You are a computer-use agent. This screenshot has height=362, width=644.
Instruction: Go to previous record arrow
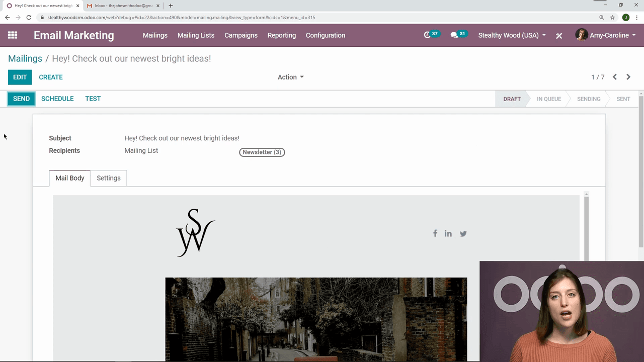coord(615,77)
